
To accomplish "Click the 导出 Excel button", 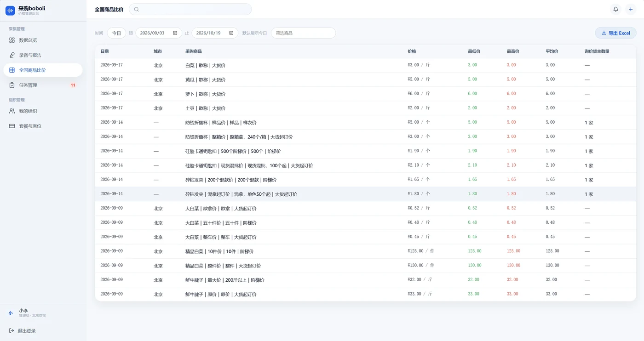I will tap(615, 33).
